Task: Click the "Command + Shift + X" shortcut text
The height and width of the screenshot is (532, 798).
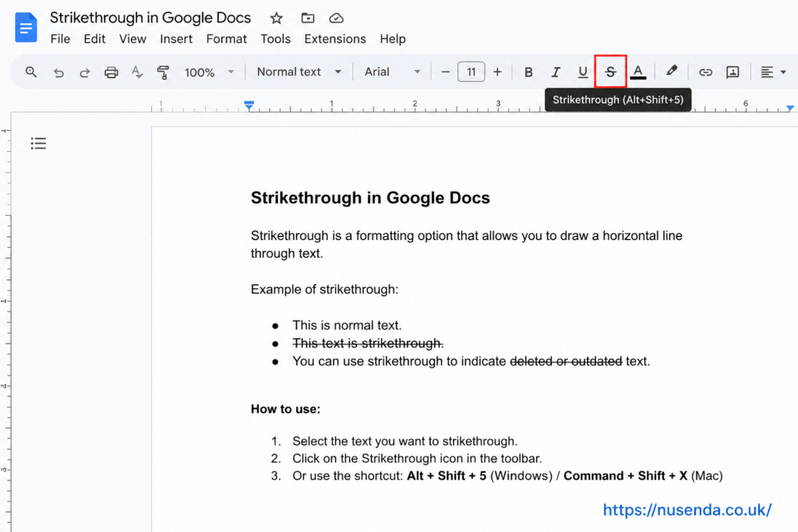Action: [625, 476]
